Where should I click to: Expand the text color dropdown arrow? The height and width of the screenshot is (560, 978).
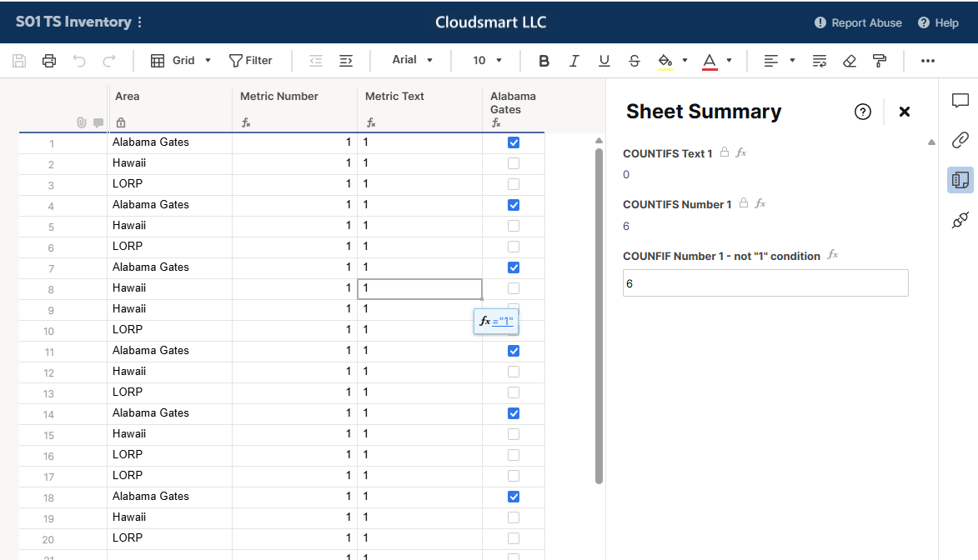coord(730,61)
